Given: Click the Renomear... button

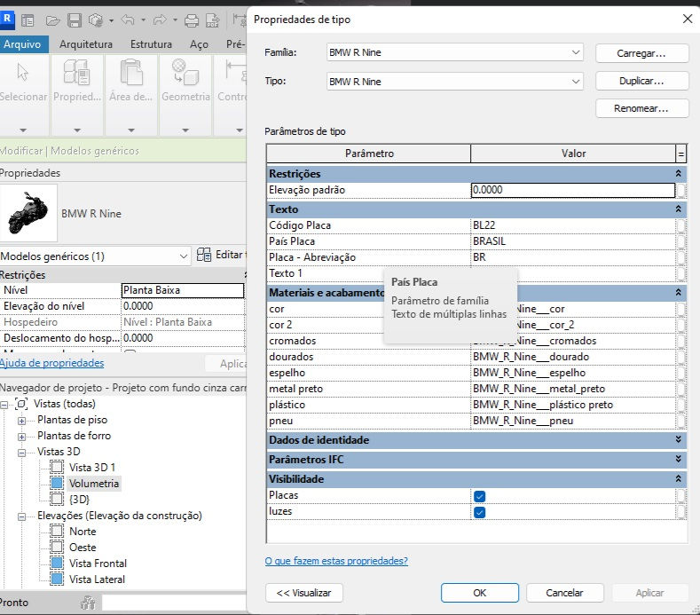Looking at the screenshot, I should [641, 108].
